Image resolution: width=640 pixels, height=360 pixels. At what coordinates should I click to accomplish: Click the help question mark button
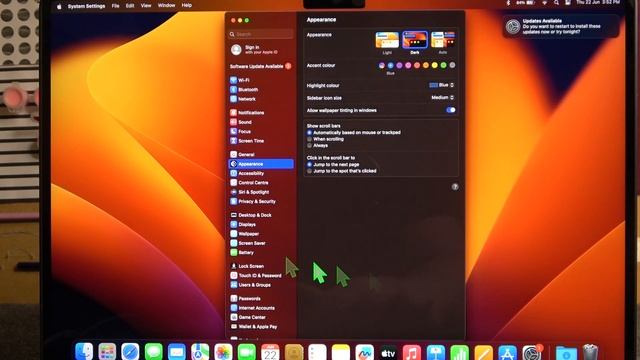(455, 187)
